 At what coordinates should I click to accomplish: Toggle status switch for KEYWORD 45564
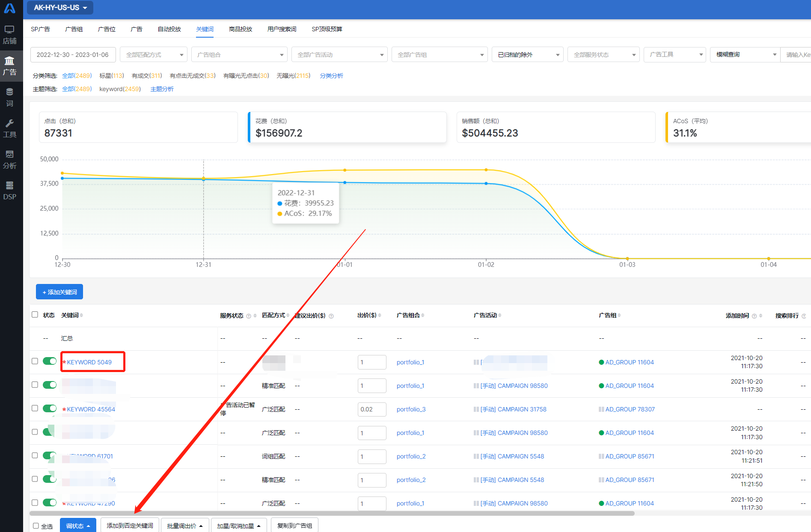(50, 408)
